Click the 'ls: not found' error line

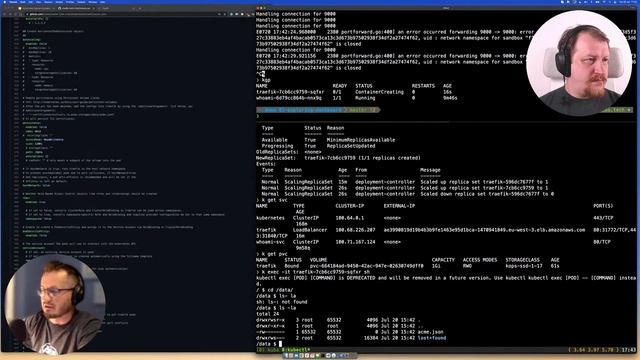point(282,302)
